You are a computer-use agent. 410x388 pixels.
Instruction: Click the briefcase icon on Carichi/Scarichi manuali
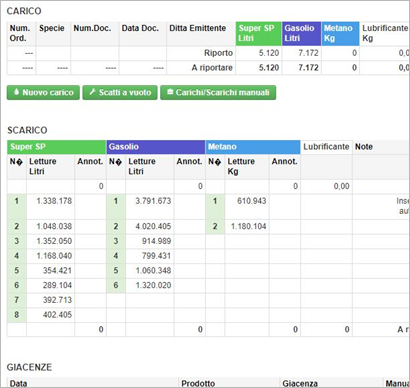pos(170,92)
